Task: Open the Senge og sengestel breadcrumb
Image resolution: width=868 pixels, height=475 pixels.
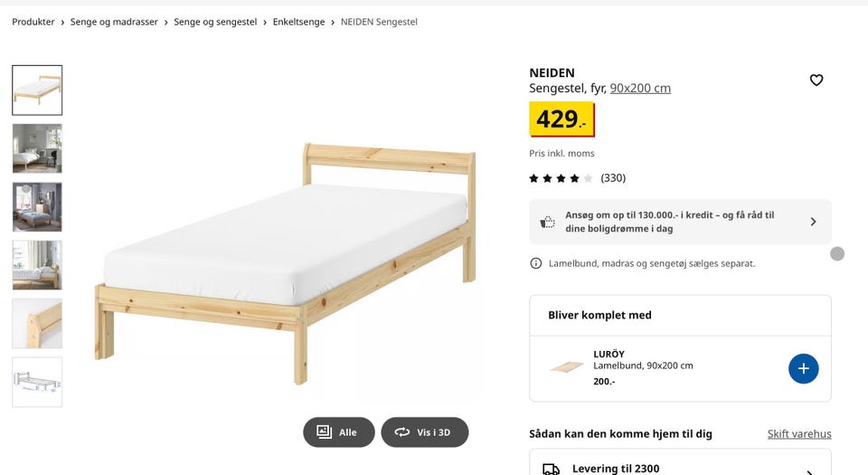Action: point(215,22)
